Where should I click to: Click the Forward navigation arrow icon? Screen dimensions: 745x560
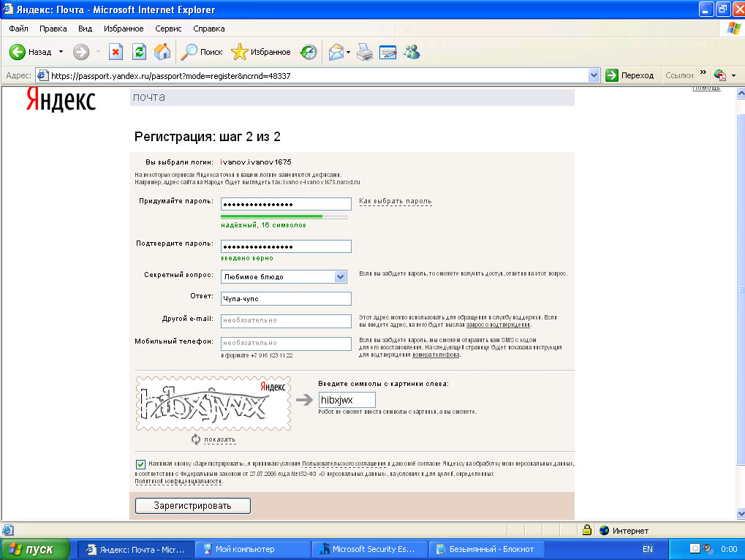81,52
